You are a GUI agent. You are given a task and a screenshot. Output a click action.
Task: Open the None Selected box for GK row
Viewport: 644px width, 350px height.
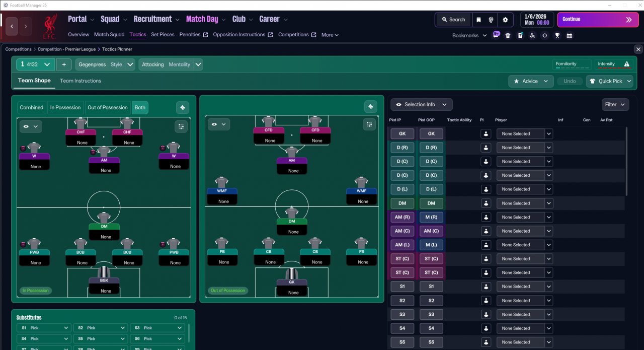pos(525,134)
